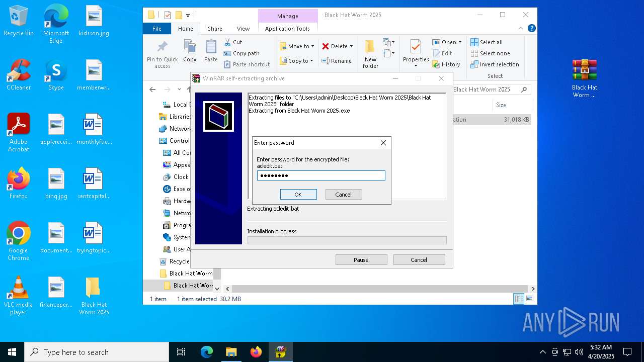Open the Move to dropdown
The height and width of the screenshot is (362, 644).
pos(297,46)
